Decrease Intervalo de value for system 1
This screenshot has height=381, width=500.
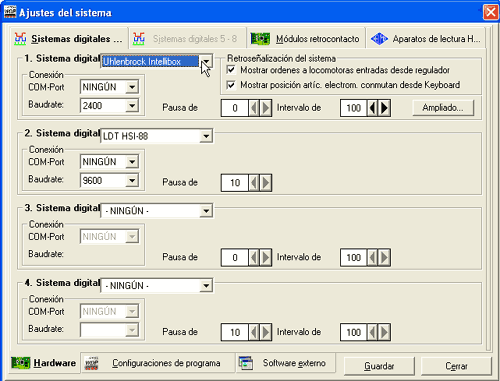point(373,108)
